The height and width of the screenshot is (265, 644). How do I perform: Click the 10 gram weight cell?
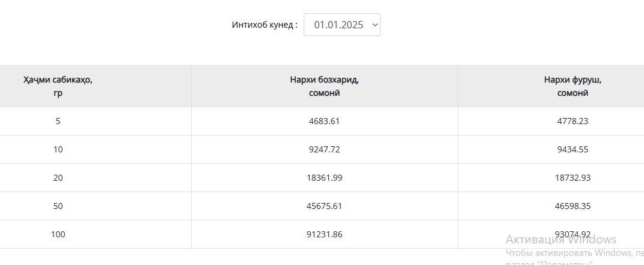[58, 149]
